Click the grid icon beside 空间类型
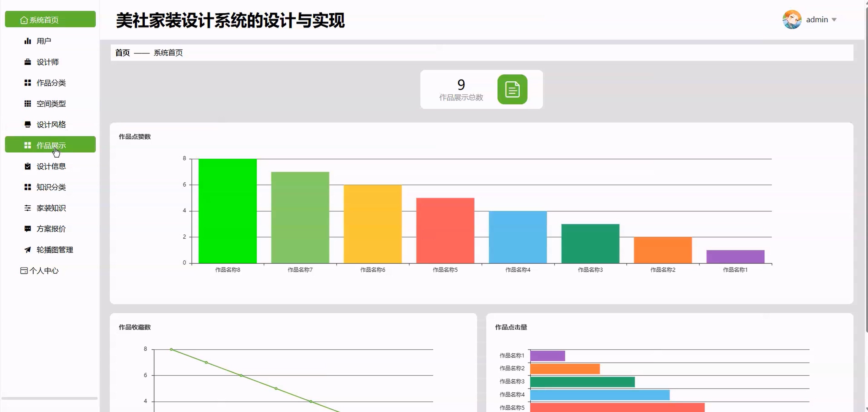868x412 pixels. [28, 104]
